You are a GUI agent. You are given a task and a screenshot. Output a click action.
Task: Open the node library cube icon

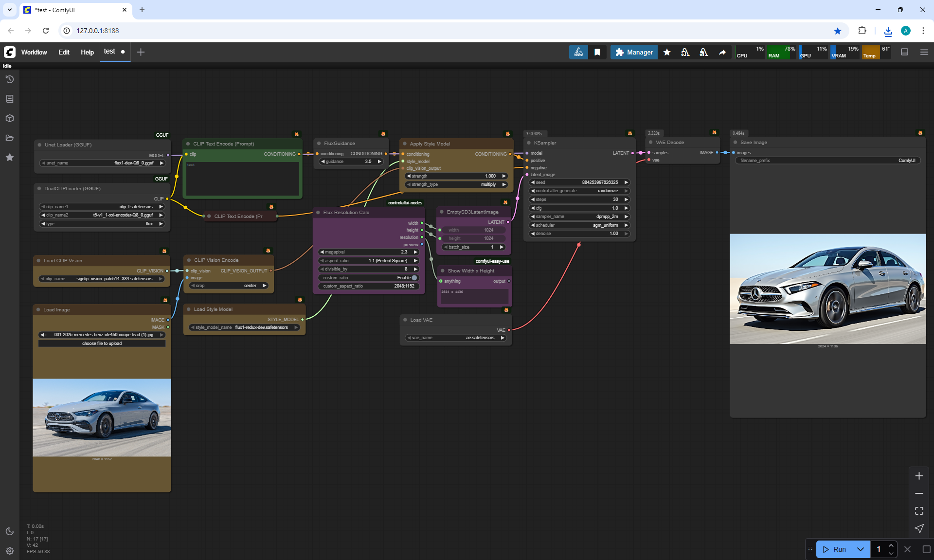click(9, 118)
